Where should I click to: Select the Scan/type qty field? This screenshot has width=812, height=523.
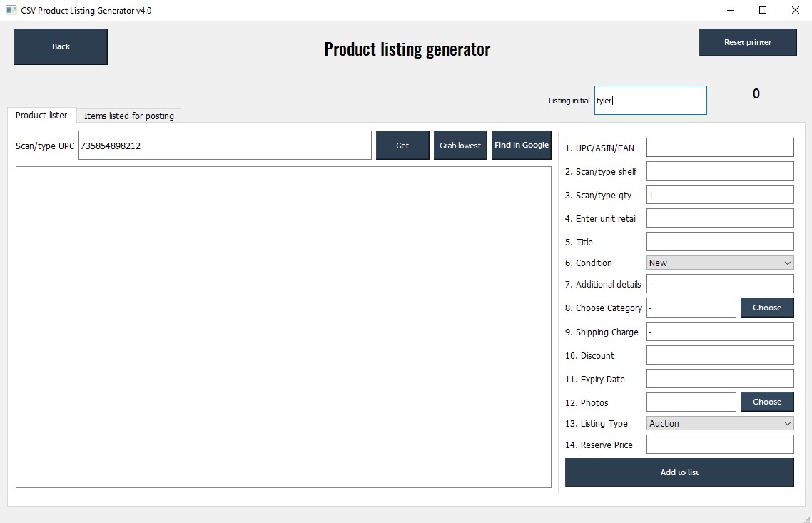(x=719, y=194)
